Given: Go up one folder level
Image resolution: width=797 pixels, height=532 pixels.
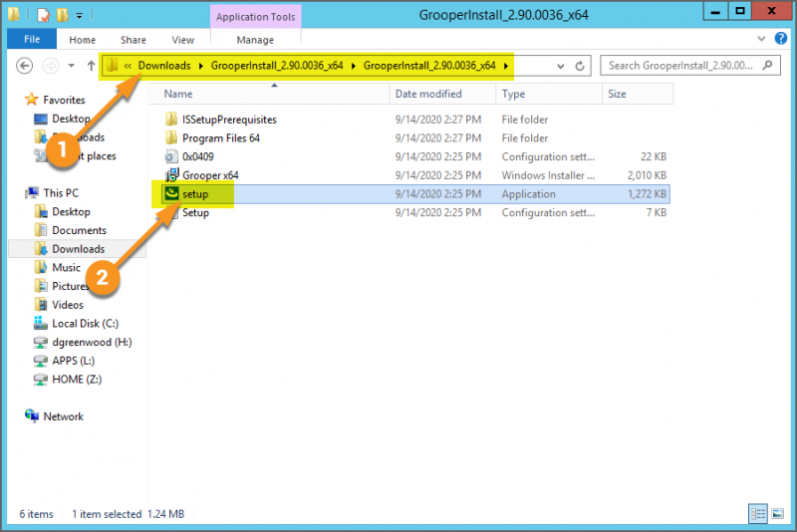Looking at the screenshot, I should (x=91, y=66).
